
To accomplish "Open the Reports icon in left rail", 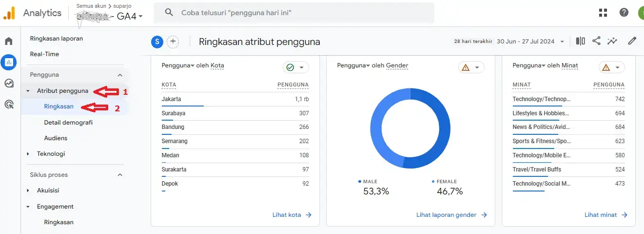I will pos(9,62).
